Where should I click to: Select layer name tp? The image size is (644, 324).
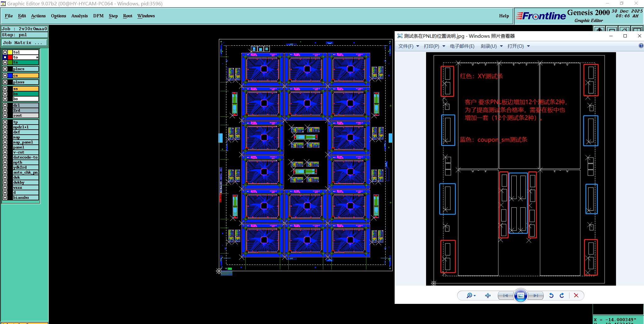pyautogui.click(x=25, y=122)
